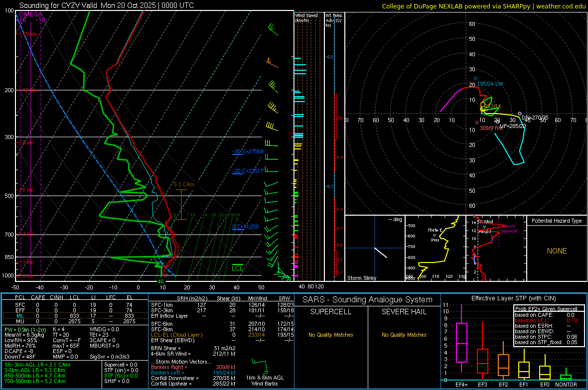Click the 'Wind Speed (knots)' panel header
Screen dimensions: 588x390
click(306, 17)
